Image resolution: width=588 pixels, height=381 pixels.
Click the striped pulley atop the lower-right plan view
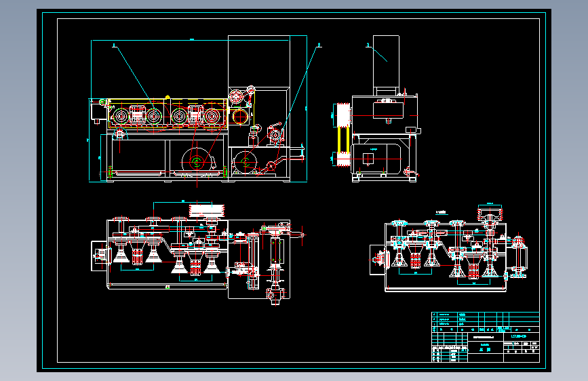(490, 214)
